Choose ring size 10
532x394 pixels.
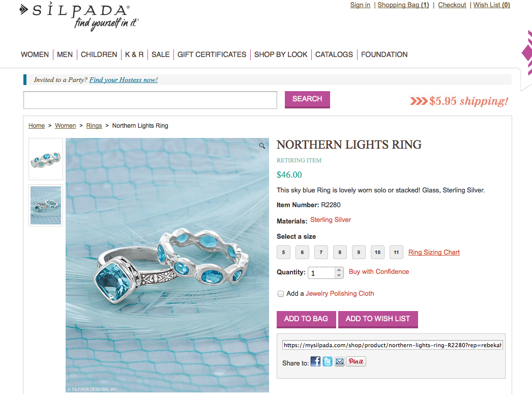377,252
